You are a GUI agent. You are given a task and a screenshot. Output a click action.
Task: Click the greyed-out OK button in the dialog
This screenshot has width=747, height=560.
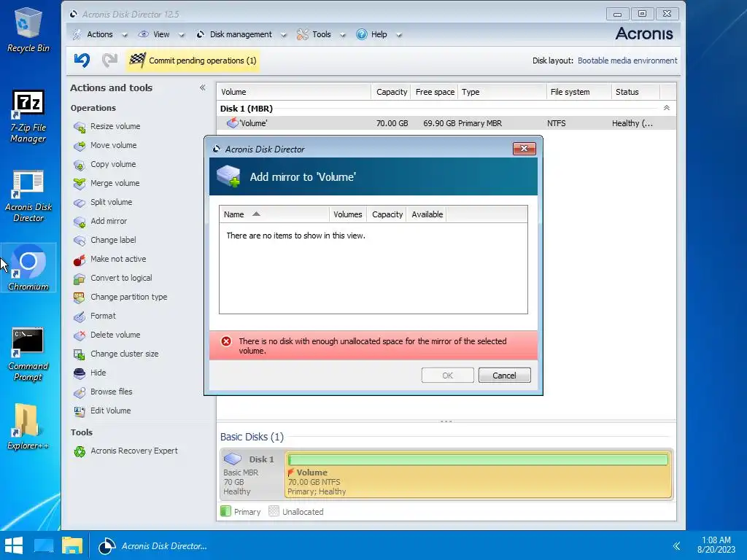tap(447, 376)
